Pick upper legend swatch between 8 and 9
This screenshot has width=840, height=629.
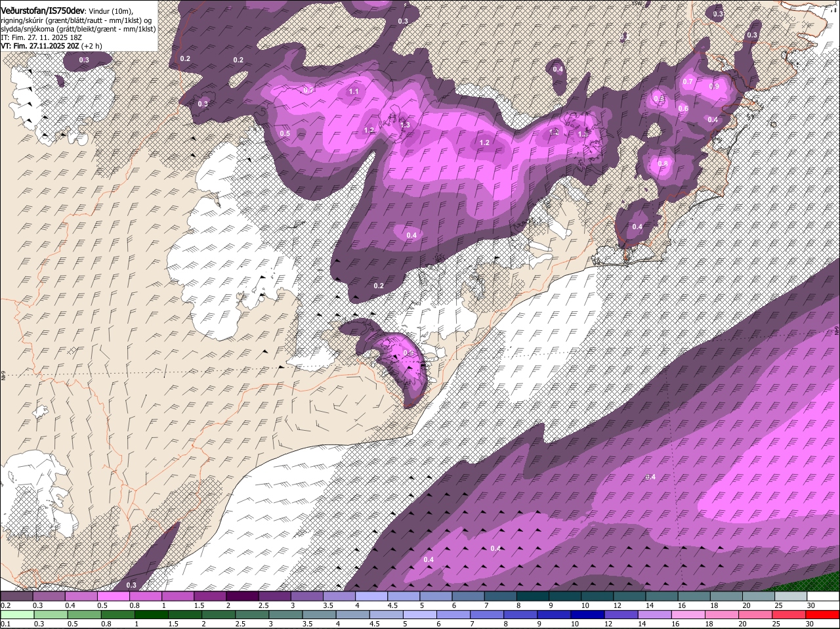tap(533, 596)
